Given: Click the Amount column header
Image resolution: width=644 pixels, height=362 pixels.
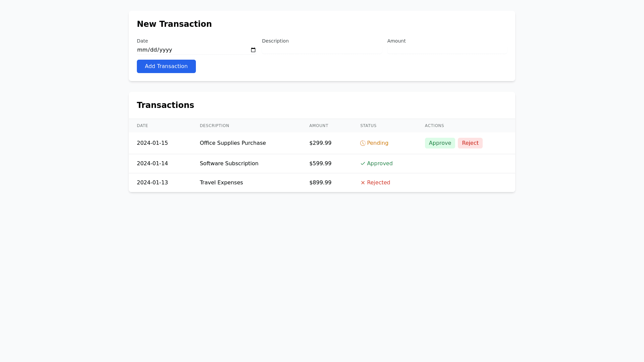Looking at the screenshot, I should [x=319, y=126].
